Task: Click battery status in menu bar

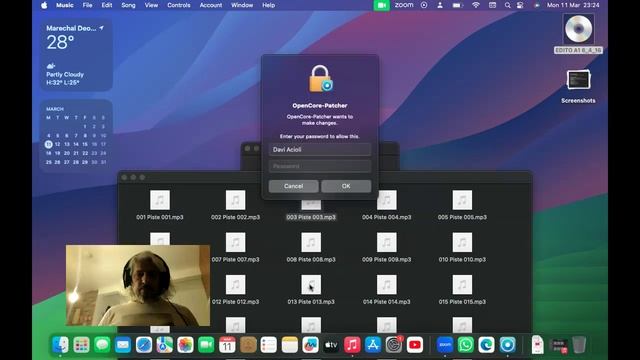Action: [457, 5]
